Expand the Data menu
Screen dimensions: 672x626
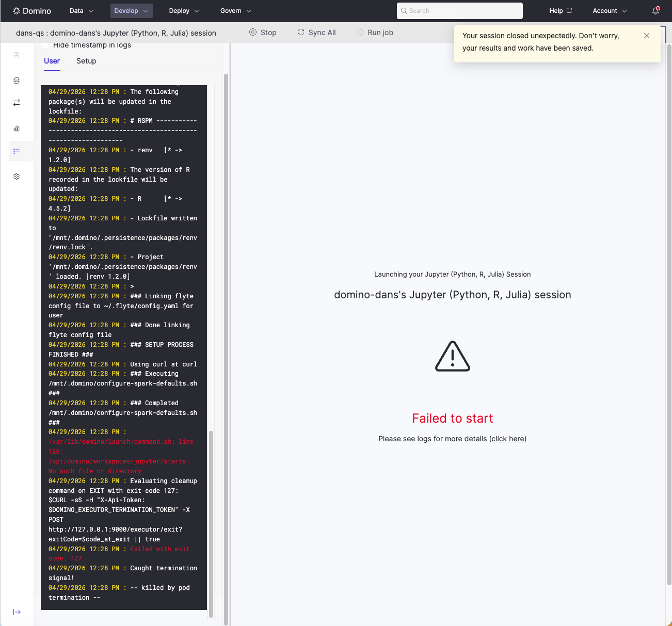click(82, 11)
